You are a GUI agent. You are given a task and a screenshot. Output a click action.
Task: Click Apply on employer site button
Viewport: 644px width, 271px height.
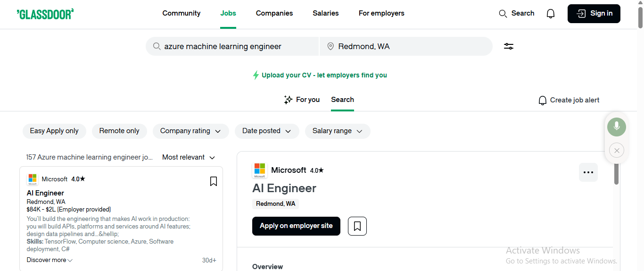pyautogui.click(x=296, y=226)
